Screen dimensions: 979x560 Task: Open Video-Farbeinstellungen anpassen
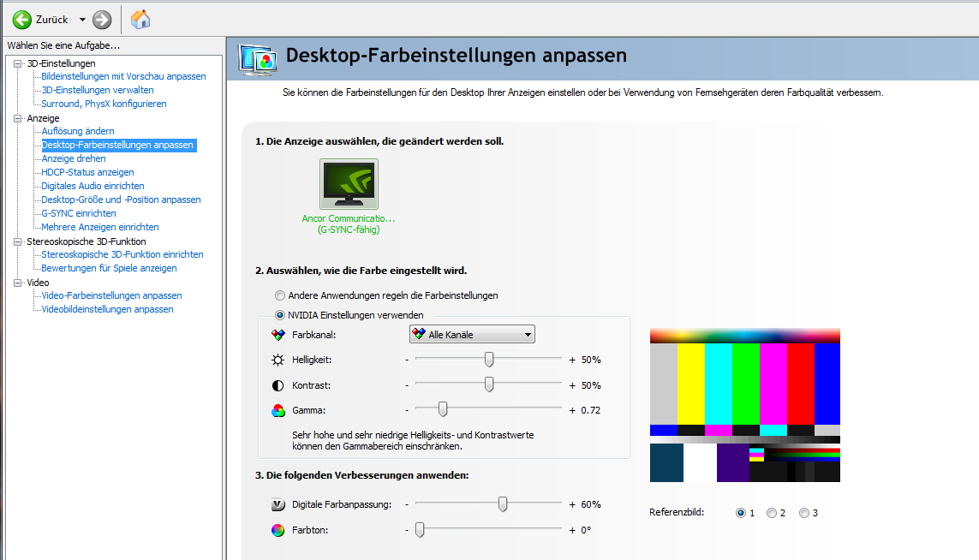coord(111,296)
